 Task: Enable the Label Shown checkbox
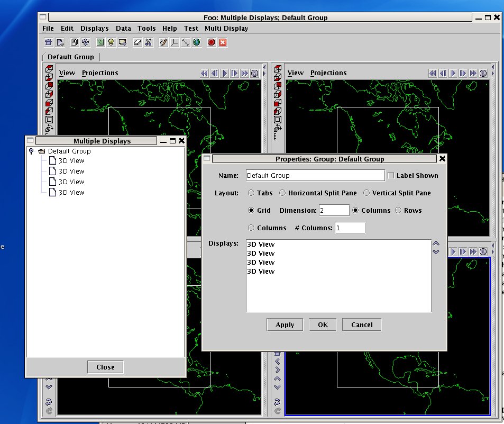click(391, 176)
